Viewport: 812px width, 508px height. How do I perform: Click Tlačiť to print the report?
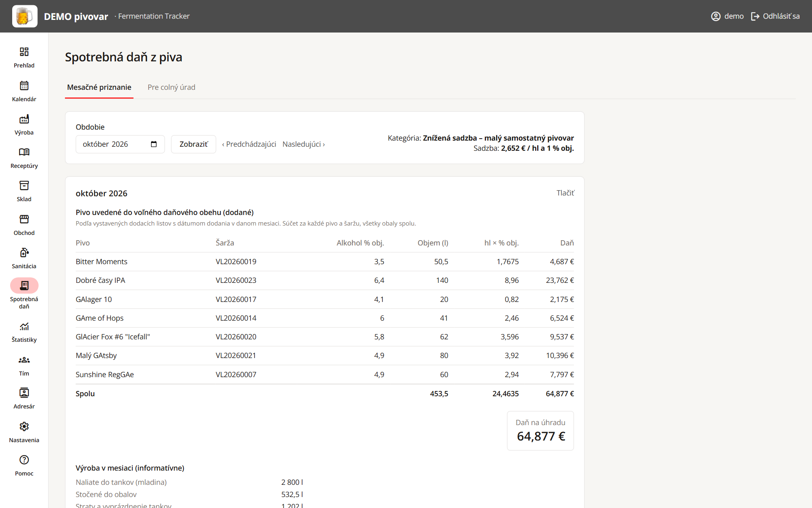pos(565,193)
